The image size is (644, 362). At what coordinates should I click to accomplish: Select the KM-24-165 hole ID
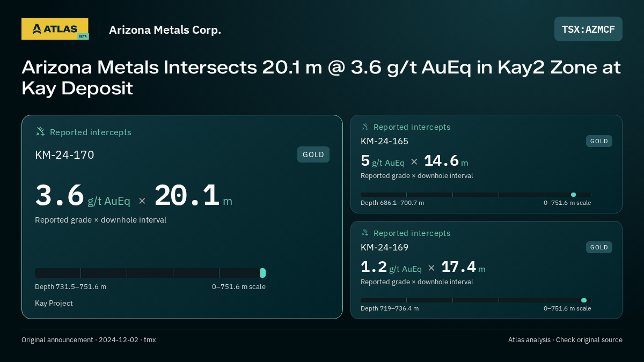384,141
